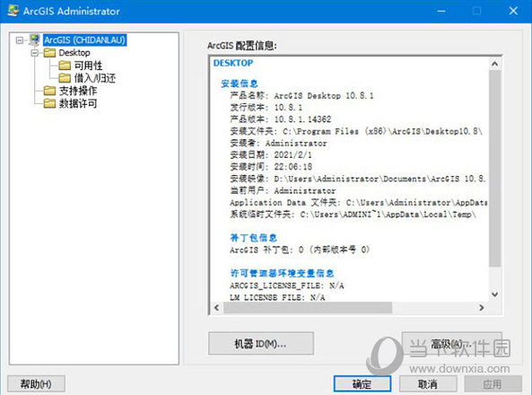This screenshot has width=532, height=395.
Task: Click the 安装映像 path line
Action: point(358,179)
